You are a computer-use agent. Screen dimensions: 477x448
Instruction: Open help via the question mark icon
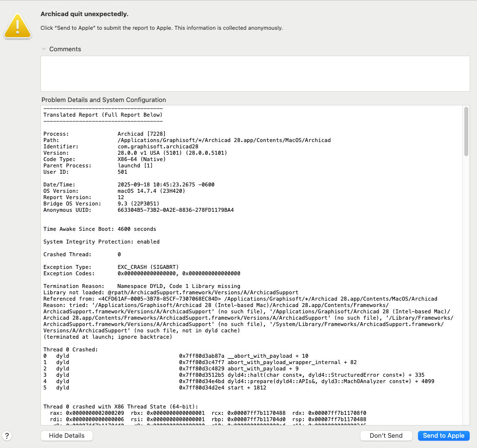click(x=7, y=436)
